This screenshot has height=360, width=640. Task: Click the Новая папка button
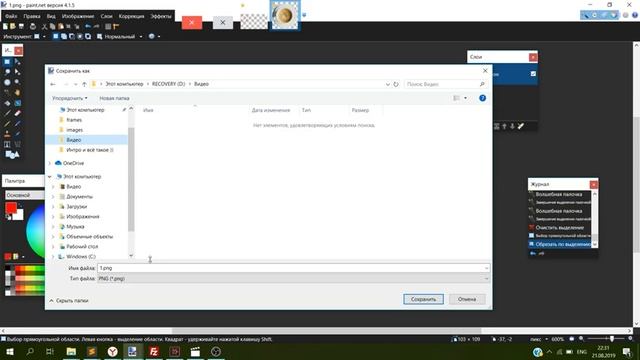(114, 98)
